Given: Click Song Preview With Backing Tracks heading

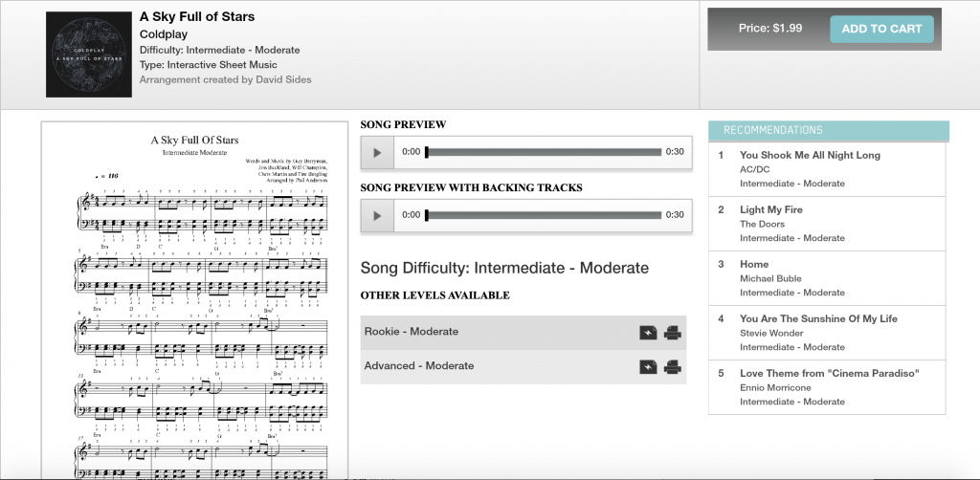Looking at the screenshot, I should (x=471, y=187).
